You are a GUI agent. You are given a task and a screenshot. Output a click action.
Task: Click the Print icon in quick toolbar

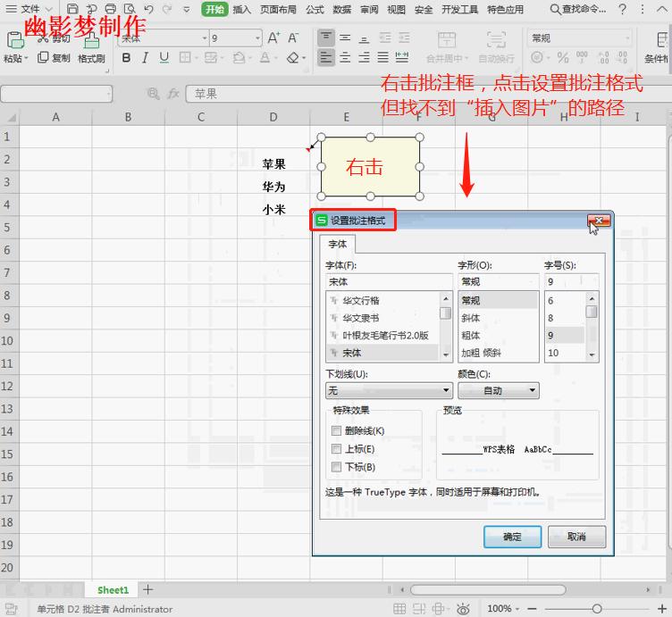(111, 9)
